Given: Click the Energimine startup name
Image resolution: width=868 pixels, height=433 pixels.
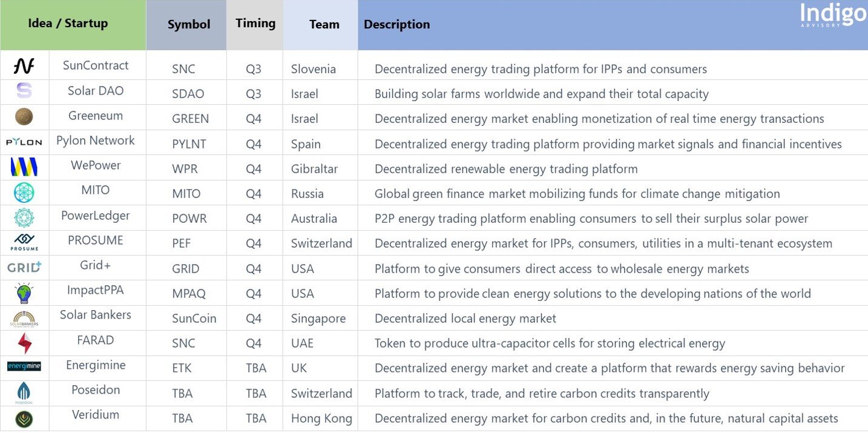Looking at the screenshot, I should [96, 365].
